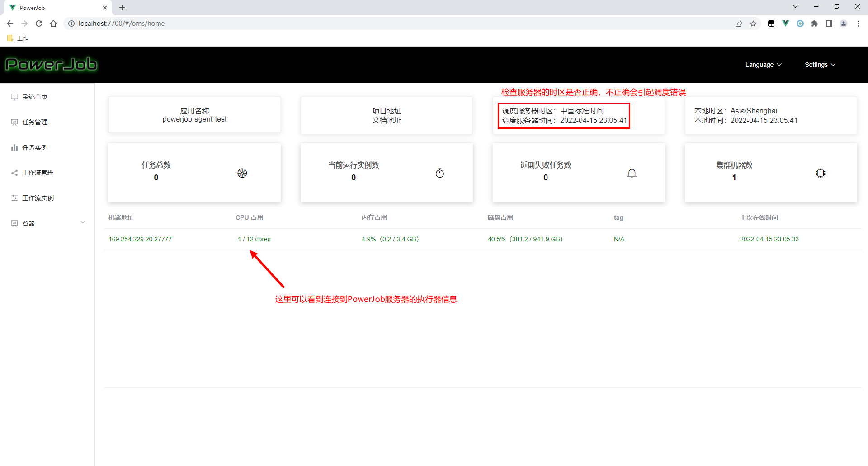868x466 pixels.
Task: Click the 容器 sidebar icon
Action: point(14,223)
